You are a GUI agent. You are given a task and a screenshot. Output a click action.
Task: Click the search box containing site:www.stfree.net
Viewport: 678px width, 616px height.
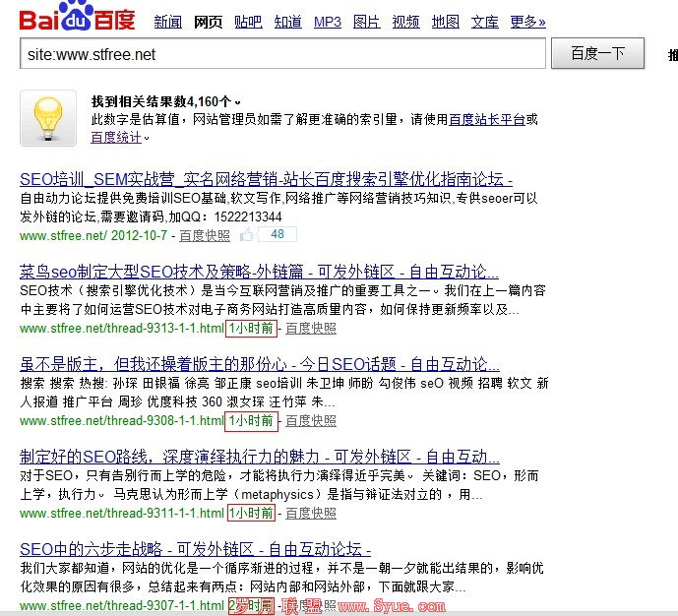click(282, 54)
